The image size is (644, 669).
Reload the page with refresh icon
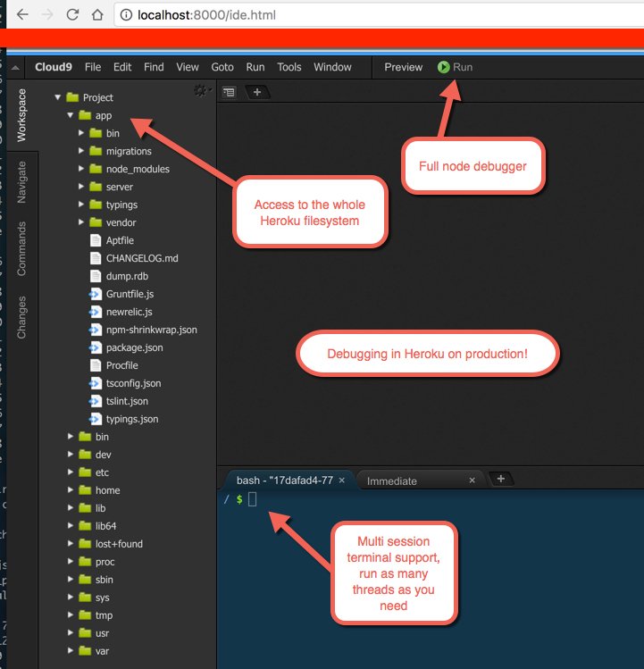click(x=72, y=15)
